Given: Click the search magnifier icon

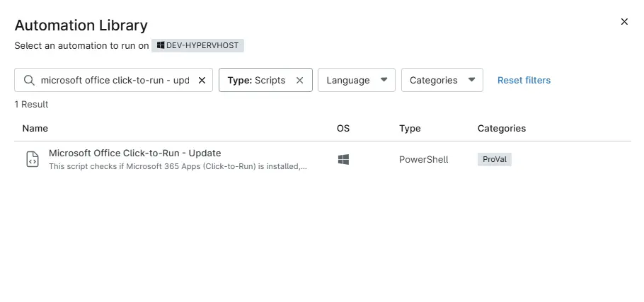Looking at the screenshot, I should click(x=29, y=81).
